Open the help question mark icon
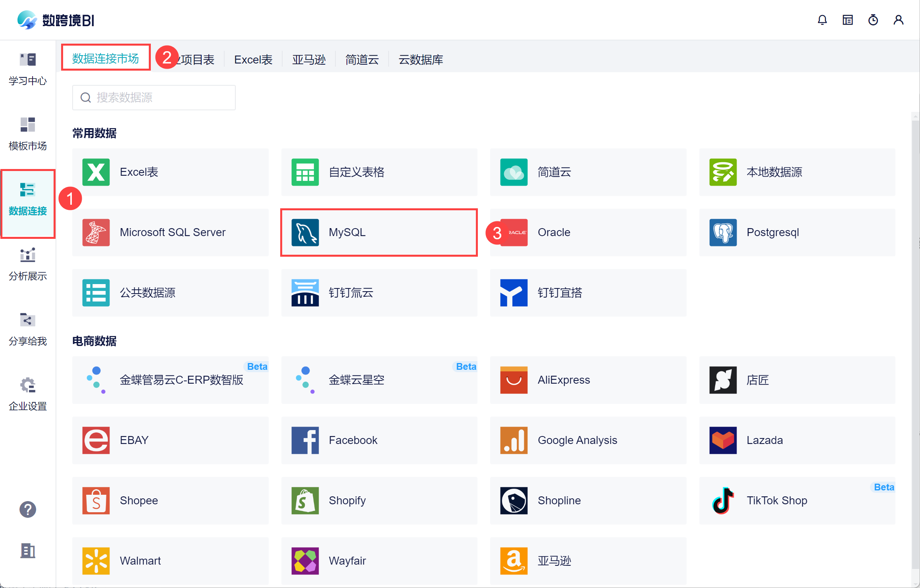 click(28, 509)
